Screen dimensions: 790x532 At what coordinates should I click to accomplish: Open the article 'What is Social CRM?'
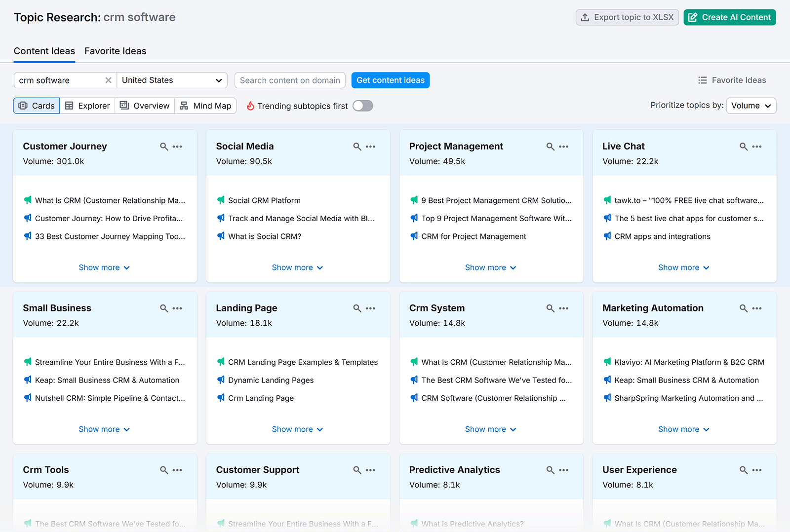[x=265, y=236]
